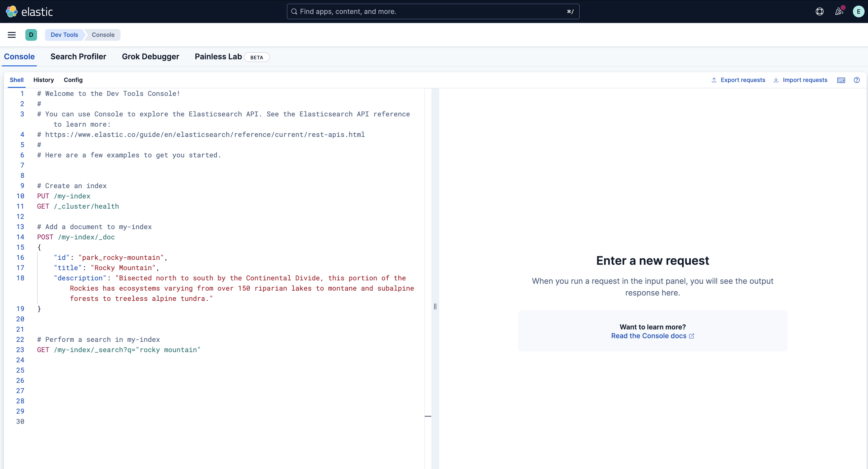
Task: Open the help lifebuoy icon menu
Action: click(819, 11)
